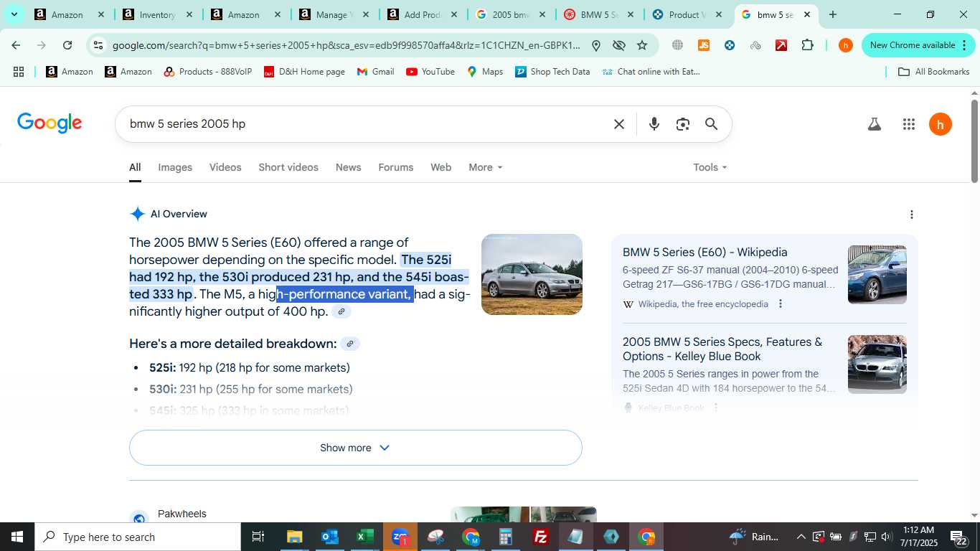Open Kelley Blue Book 2005 BMW specs link
The image size is (980, 551).
click(x=722, y=349)
